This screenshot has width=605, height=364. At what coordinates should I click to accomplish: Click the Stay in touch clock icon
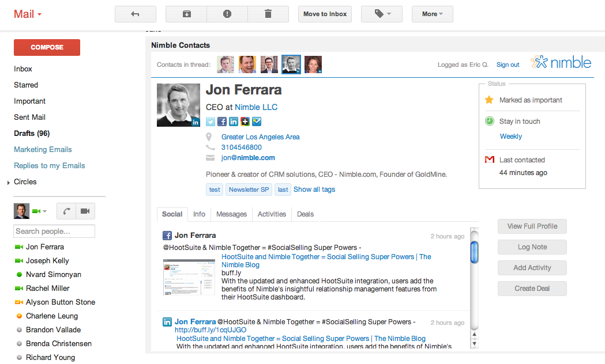(x=489, y=121)
